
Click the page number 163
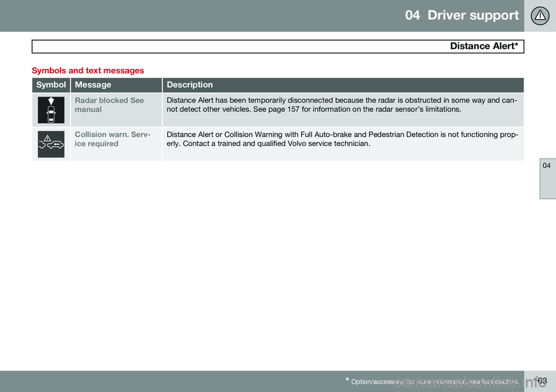[540, 380]
